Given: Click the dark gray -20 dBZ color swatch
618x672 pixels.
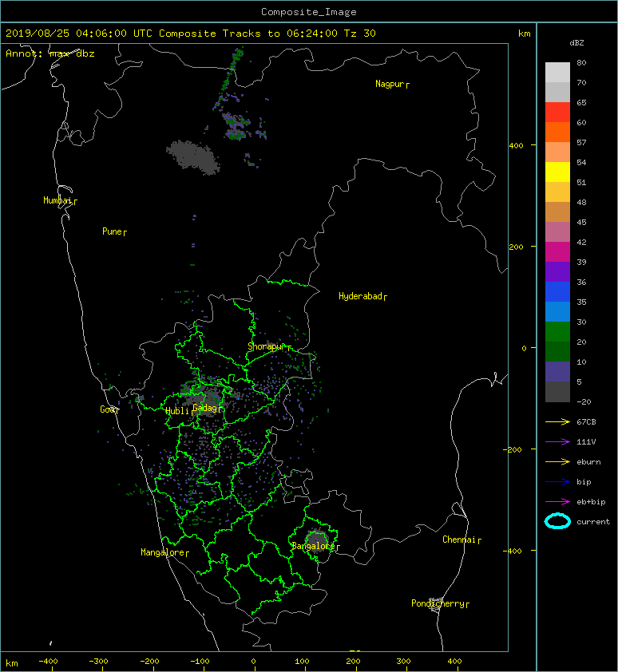Looking at the screenshot, I should pyautogui.click(x=557, y=392).
